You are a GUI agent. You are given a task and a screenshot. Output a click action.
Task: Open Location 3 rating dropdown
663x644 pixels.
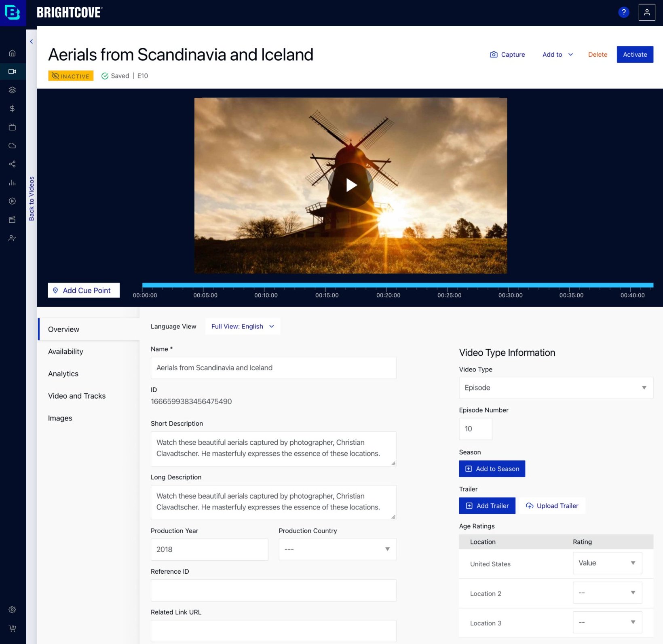607,622
